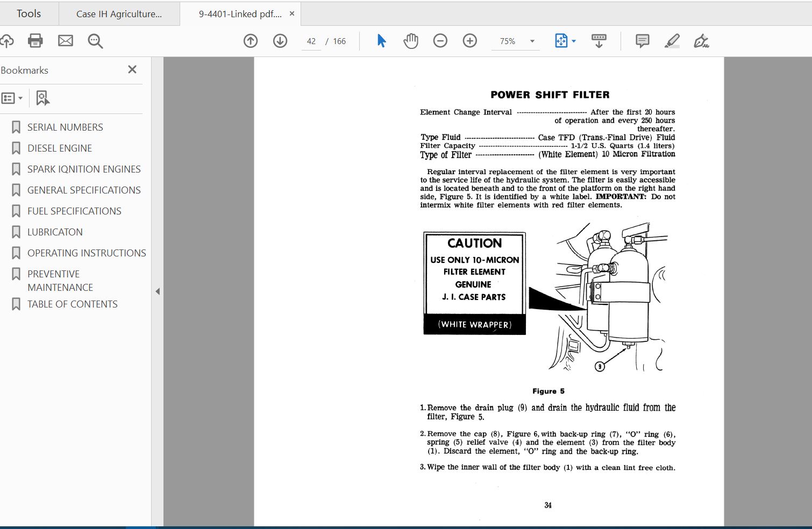812x529 pixels.
Task: Go to next page arrow
Action: click(280, 41)
